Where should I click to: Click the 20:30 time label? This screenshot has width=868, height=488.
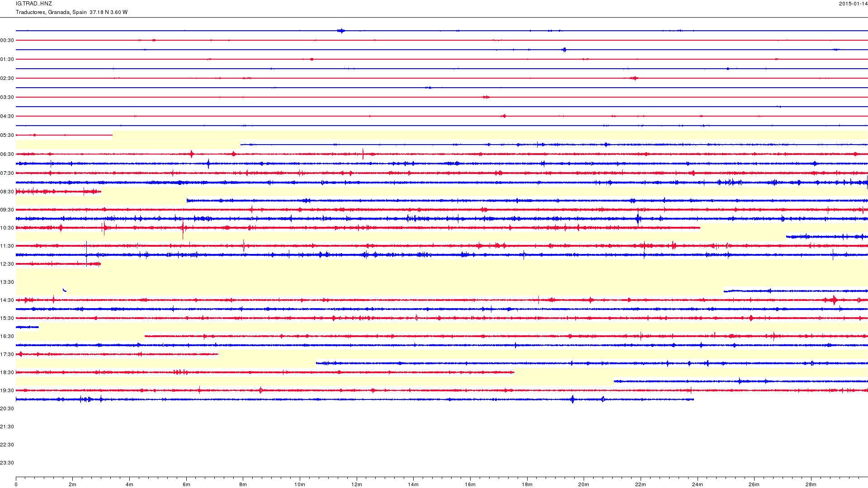point(7,408)
